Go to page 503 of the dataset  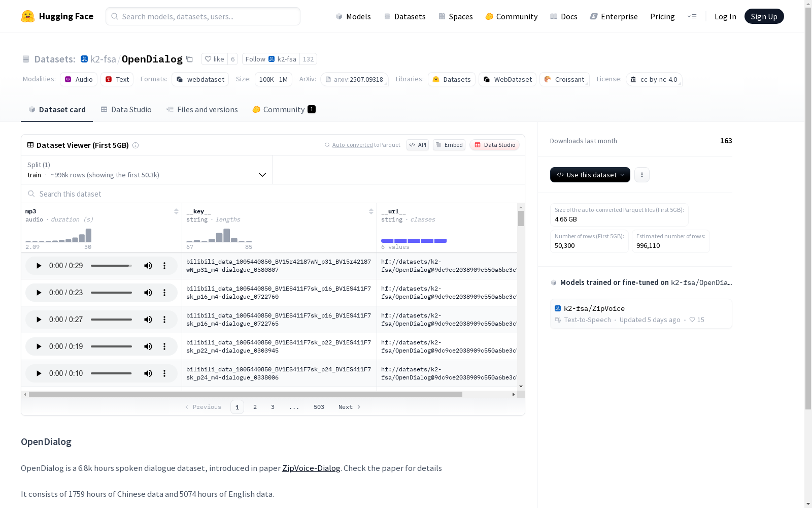[319, 407]
